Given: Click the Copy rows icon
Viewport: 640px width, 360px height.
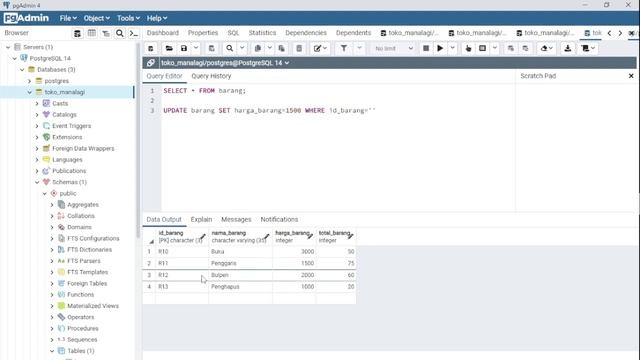Looking at the screenshot, I should 258,48.
